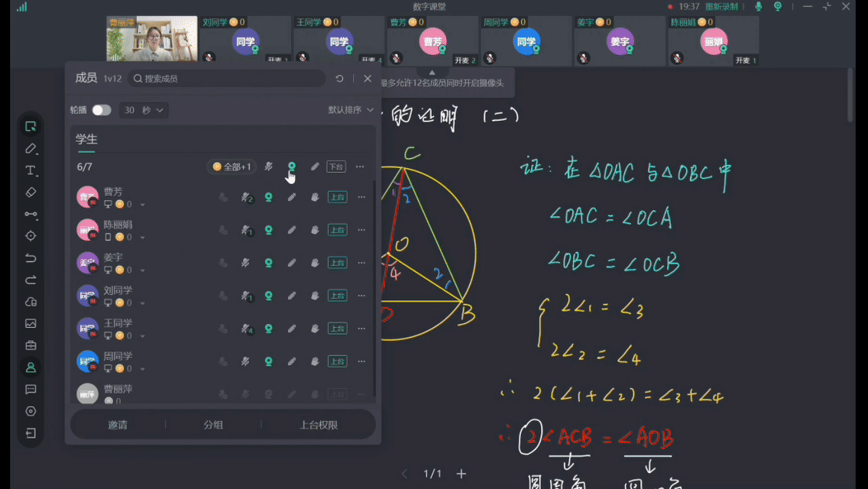This screenshot has height=489, width=868.
Task: Click the whiteboard vertical scrollbar
Action: pos(850,96)
